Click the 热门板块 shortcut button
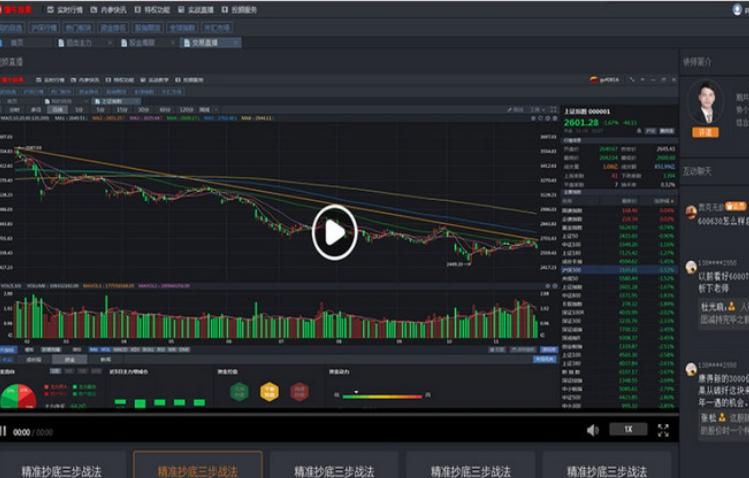 78,28
